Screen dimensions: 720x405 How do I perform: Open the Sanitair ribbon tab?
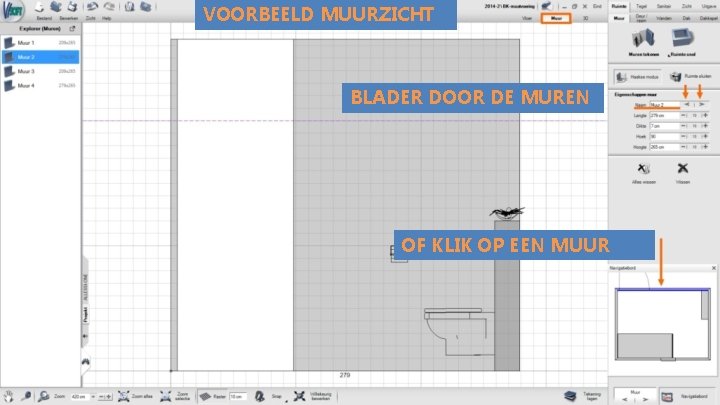pos(664,6)
